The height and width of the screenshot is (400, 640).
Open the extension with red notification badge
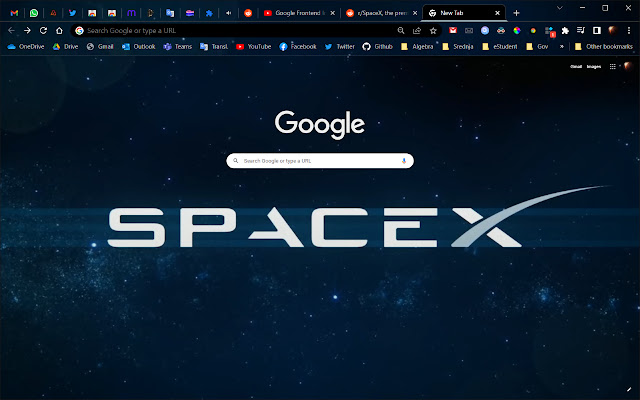point(550,31)
